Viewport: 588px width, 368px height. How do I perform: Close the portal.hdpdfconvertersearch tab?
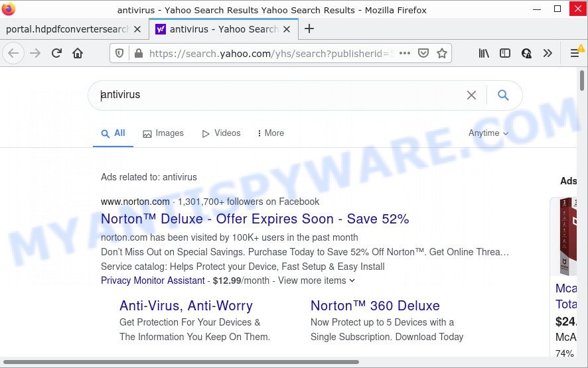point(137,29)
